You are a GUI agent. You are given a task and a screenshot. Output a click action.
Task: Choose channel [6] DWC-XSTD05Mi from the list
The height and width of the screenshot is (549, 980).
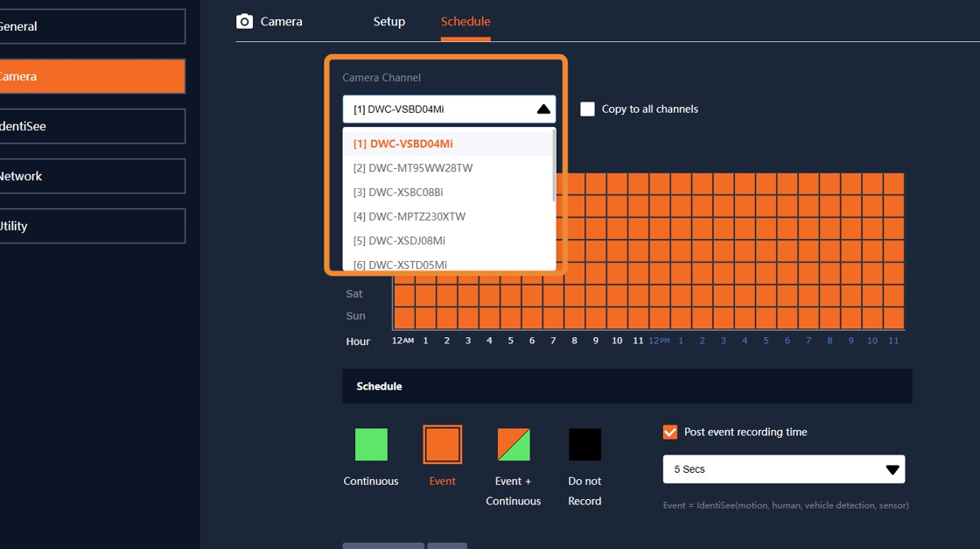tap(447, 263)
